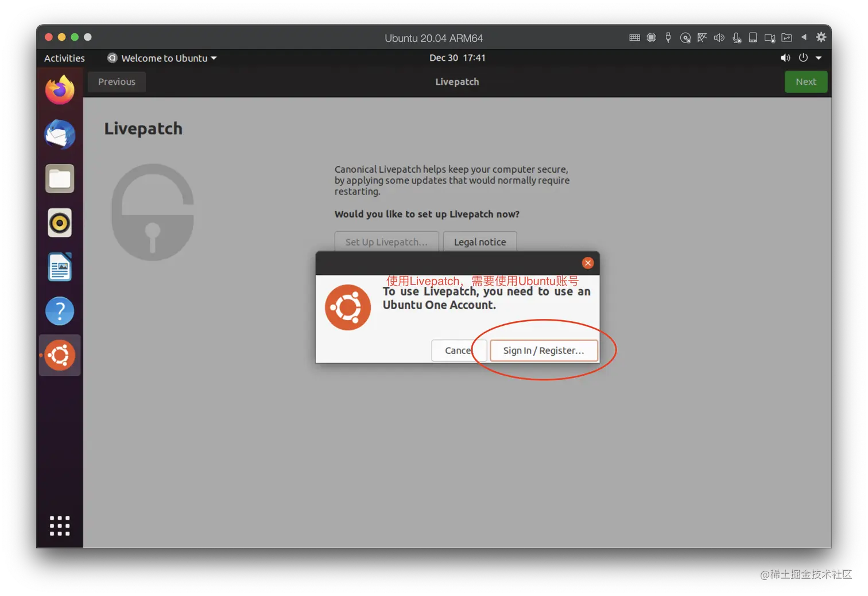Viewport: 868px width, 596px height.
Task: Click the sound speaker icon in VM toolbar
Action: (719, 38)
